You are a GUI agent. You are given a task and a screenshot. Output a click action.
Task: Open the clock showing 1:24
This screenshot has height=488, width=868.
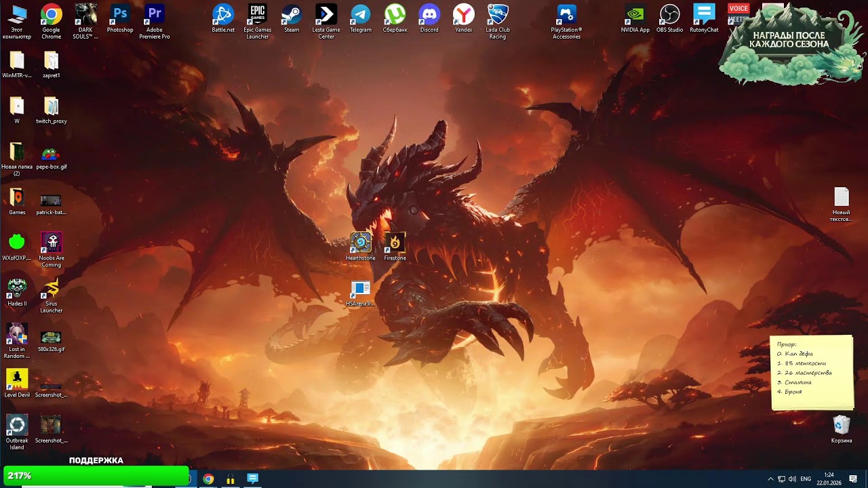point(829,479)
